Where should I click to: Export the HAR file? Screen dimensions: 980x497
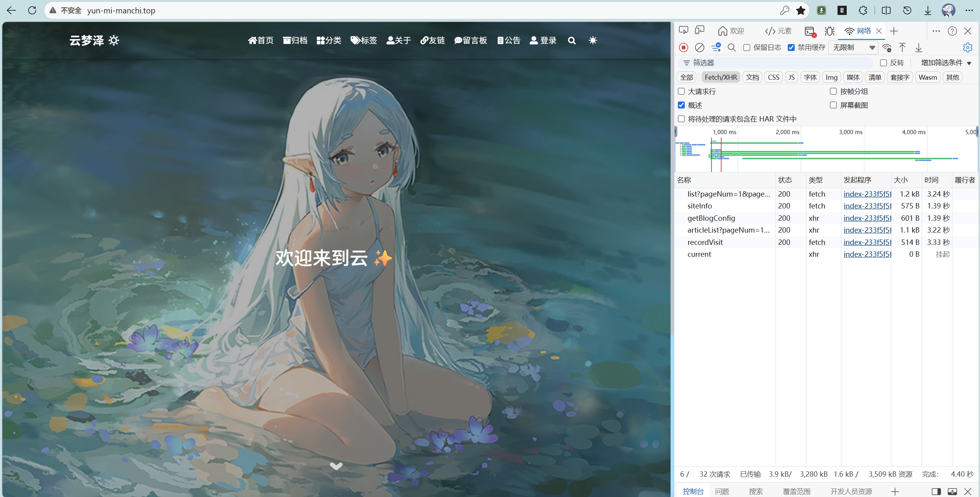pyautogui.click(x=918, y=48)
